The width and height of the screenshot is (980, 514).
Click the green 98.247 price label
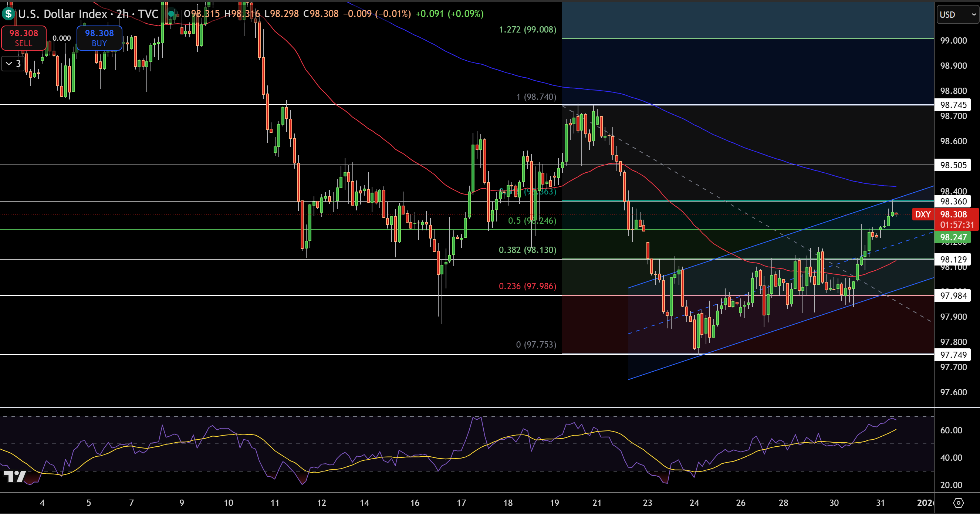tap(953, 237)
